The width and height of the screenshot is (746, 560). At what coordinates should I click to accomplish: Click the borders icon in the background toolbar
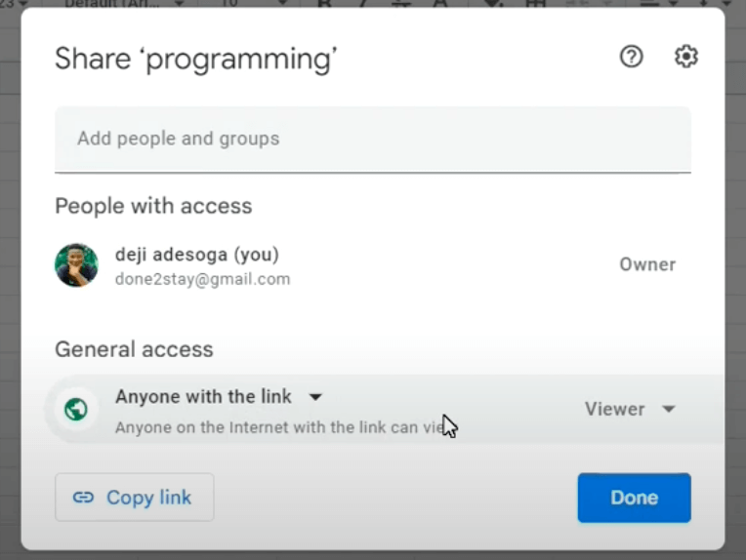pyautogui.click(x=535, y=4)
